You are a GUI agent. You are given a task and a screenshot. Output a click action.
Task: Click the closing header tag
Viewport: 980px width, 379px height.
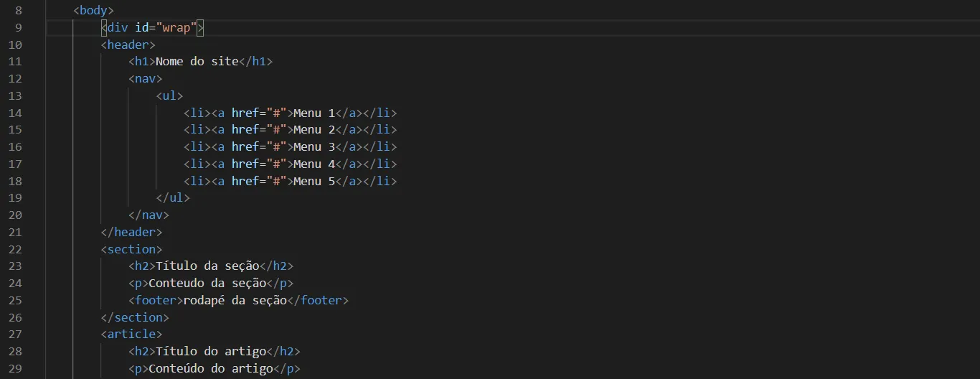click(x=131, y=233)
